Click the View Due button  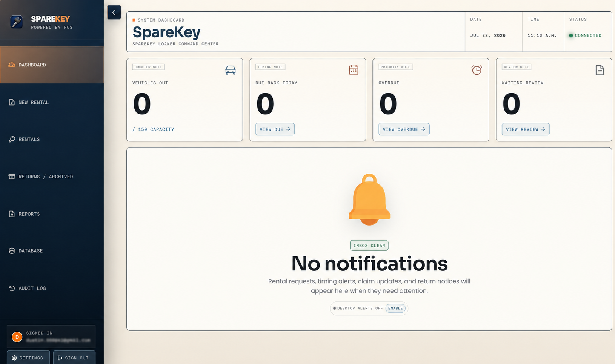pyautogui.click(x=275, y=129)
